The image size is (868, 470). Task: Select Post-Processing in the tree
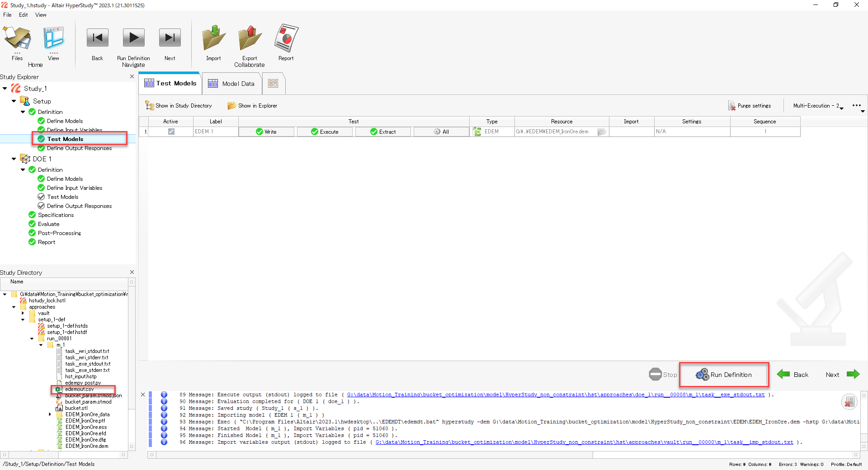(x=59, y=233)
